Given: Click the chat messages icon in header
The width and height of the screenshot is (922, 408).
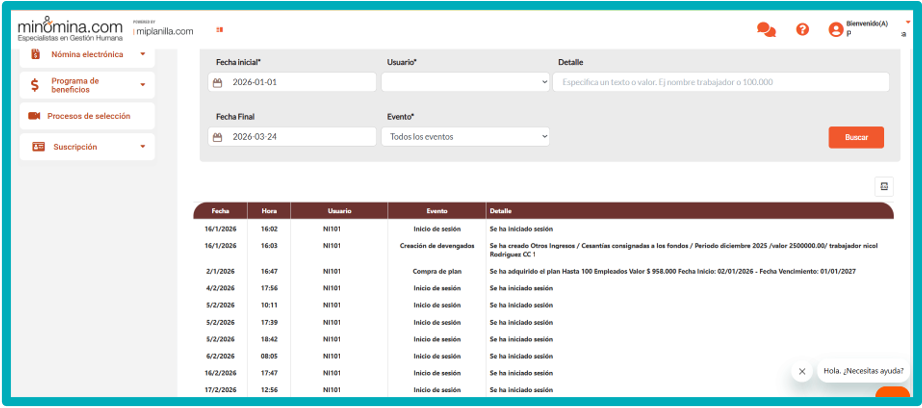Looking at the screenshot, I should (766, 30).
